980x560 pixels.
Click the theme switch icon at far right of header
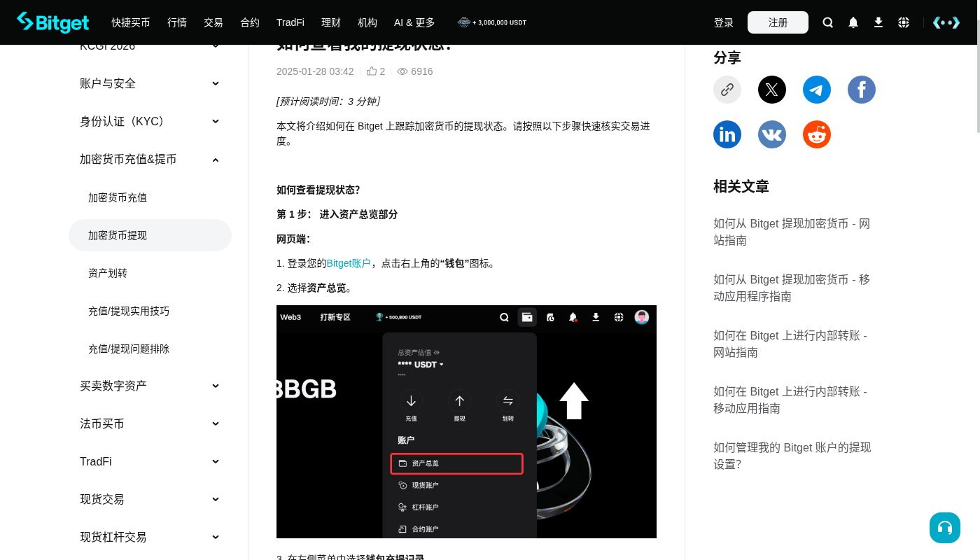point(946,22)
